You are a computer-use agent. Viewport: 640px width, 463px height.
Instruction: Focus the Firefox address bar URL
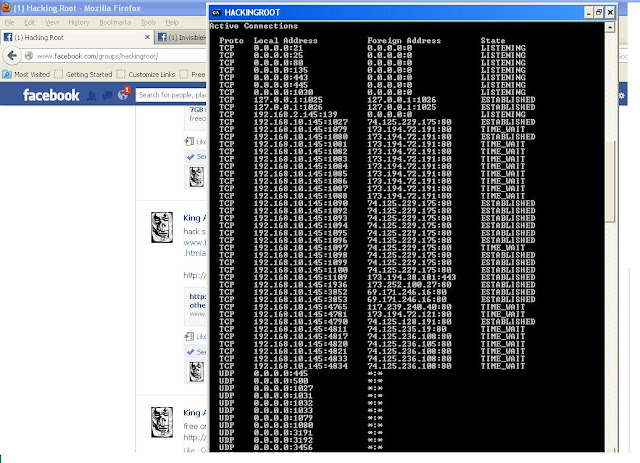pyautogui.click(x=98, y=56)
